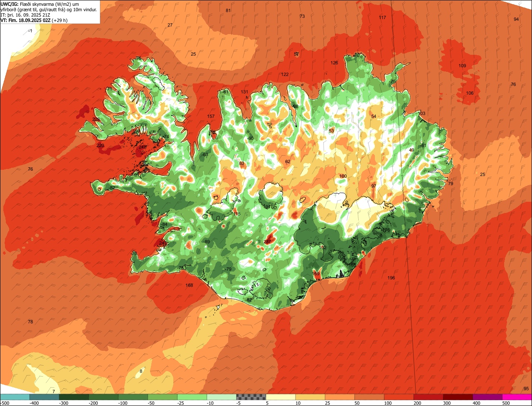
Task: Pick the dark teal swatch right of -400
Action: 44,397
